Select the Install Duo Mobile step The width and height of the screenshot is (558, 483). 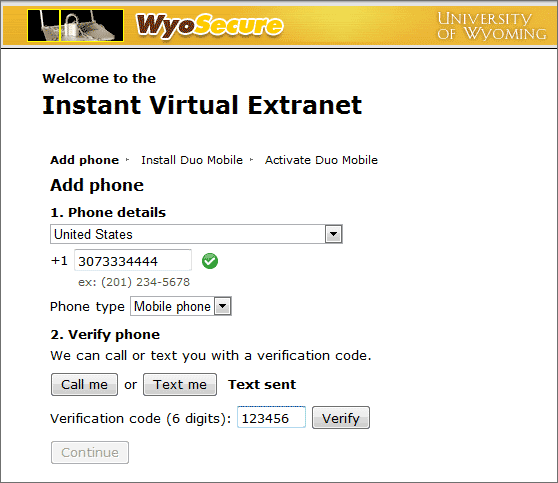[192, 160]
